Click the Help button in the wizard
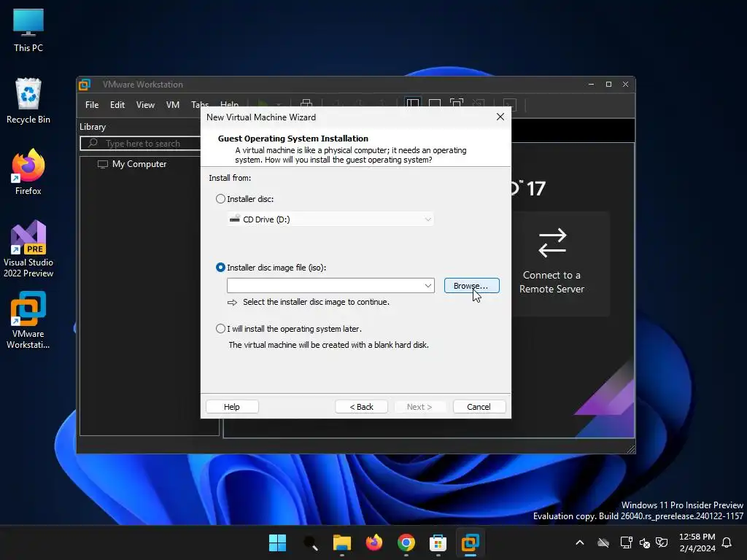 point(232,407)
